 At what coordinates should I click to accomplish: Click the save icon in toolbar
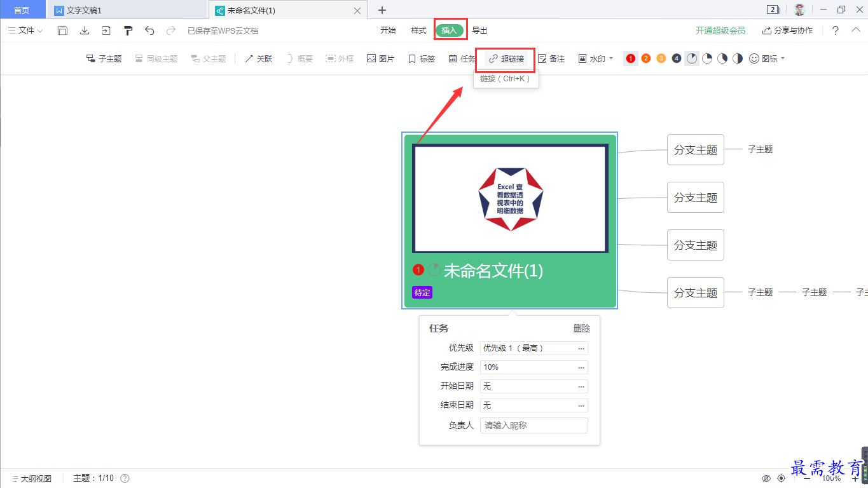(62, 30)
